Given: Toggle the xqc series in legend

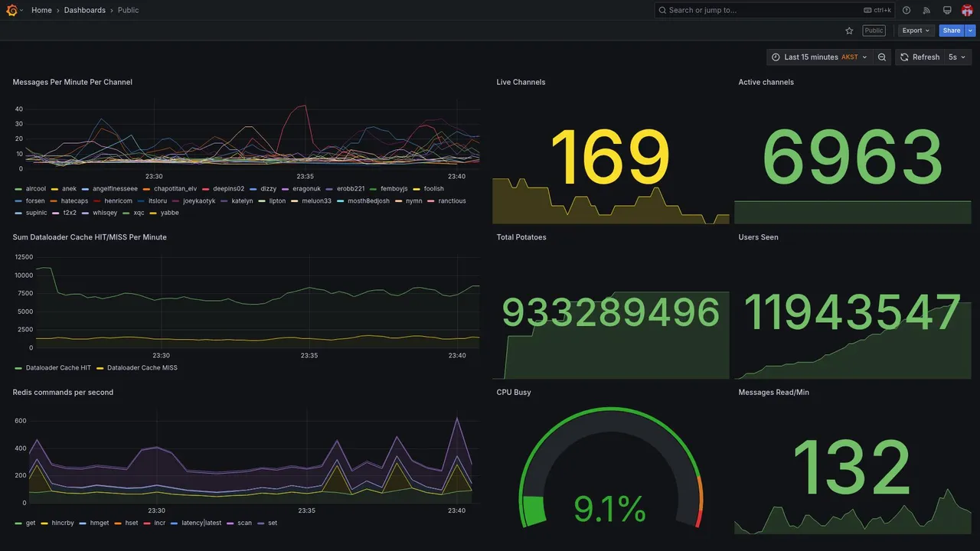Looking at the screenshot, I should [139, 213].
